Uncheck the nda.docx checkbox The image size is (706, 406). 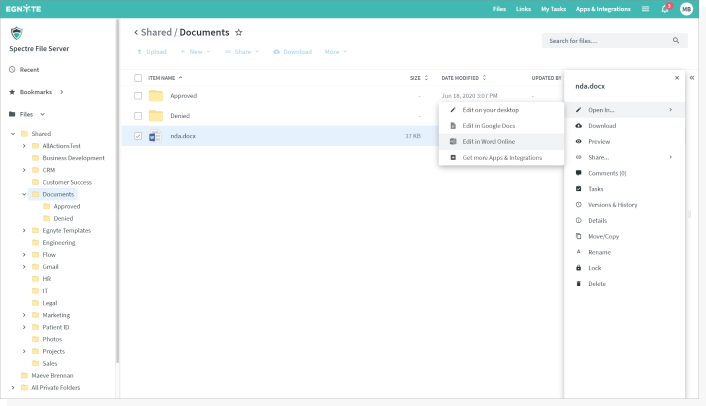(x=138, y=136)
